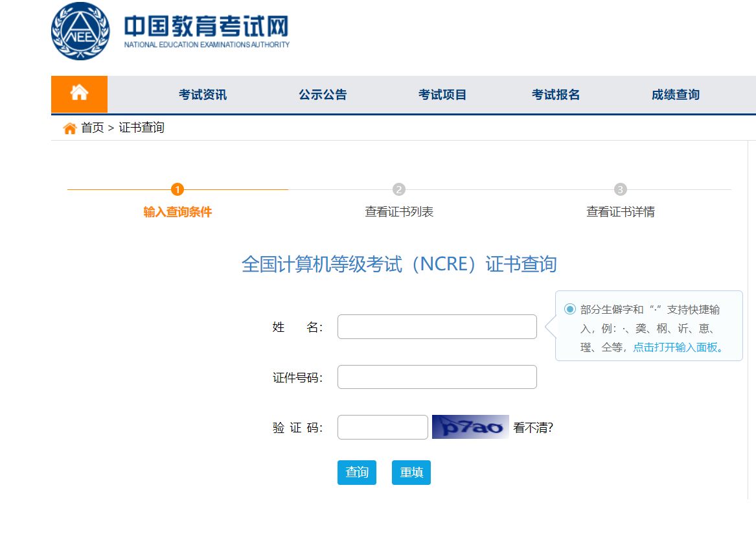Select the orange home icon tab
This screenshot has width=756, height=540.
pyautogui.click(x=78, y=93)
